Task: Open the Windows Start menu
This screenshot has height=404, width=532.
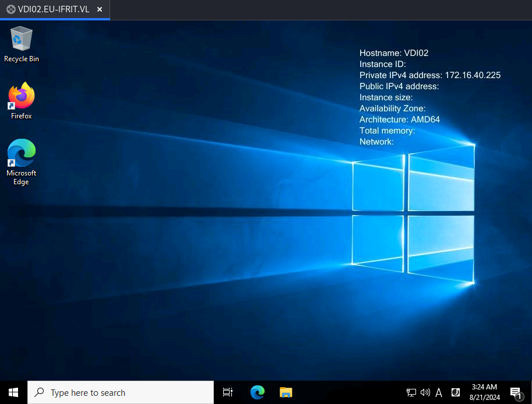Action: coord(13,392)
